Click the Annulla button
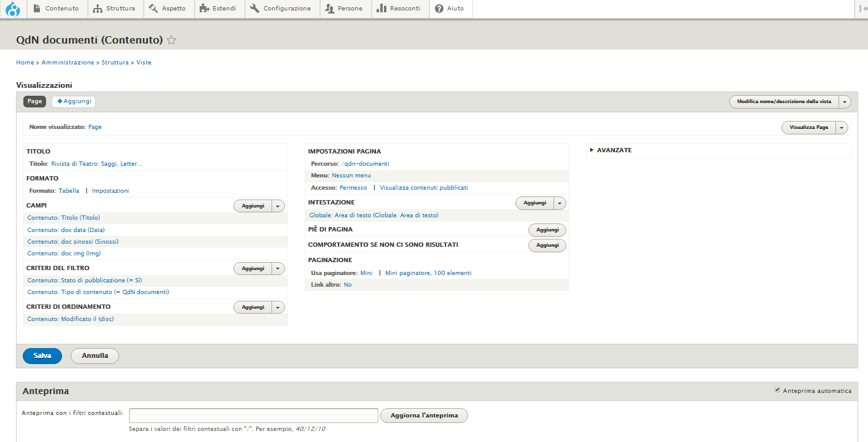The image size is (868, 442). [x=95, y=355]
